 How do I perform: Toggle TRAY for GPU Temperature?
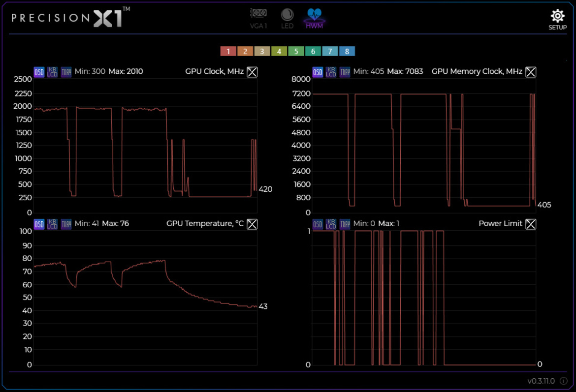(66, 224)
